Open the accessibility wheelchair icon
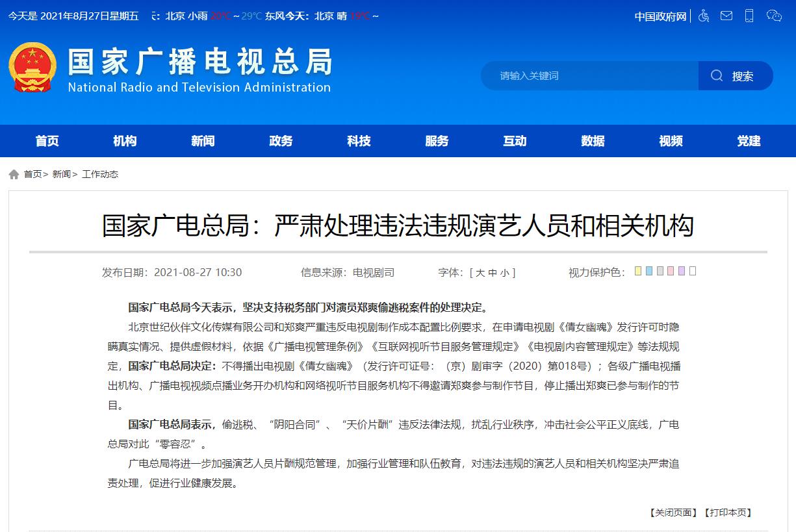The width and height of the screenshot is (796, 532). point(704,16)
